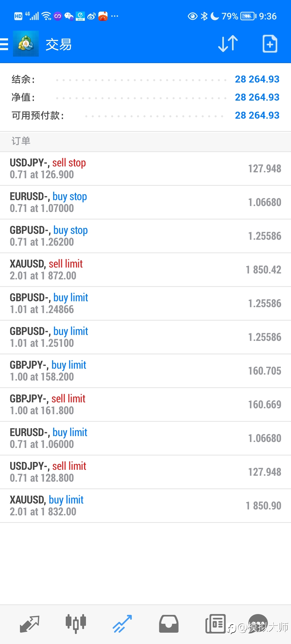Select the XAUUSD sell limit order at 1 872.00
This screenshot has width=291, height=644.
[145, 270]
